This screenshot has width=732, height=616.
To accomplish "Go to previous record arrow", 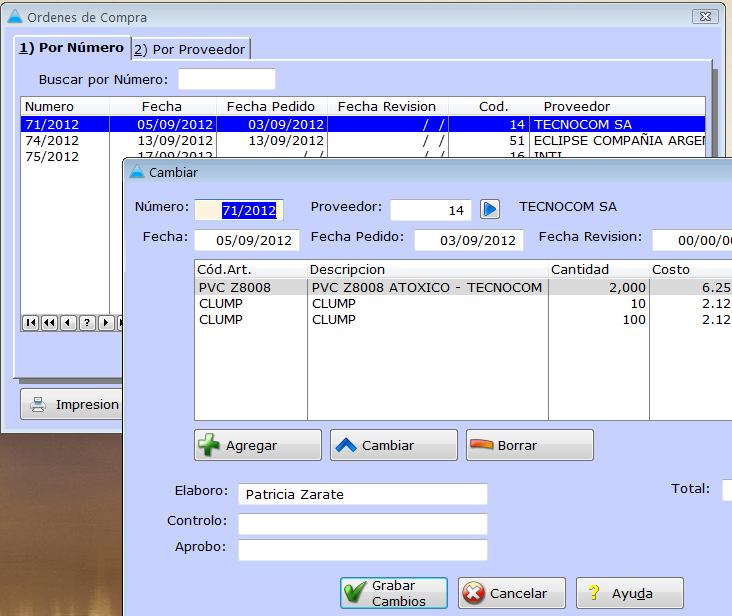I will [68, 322].
